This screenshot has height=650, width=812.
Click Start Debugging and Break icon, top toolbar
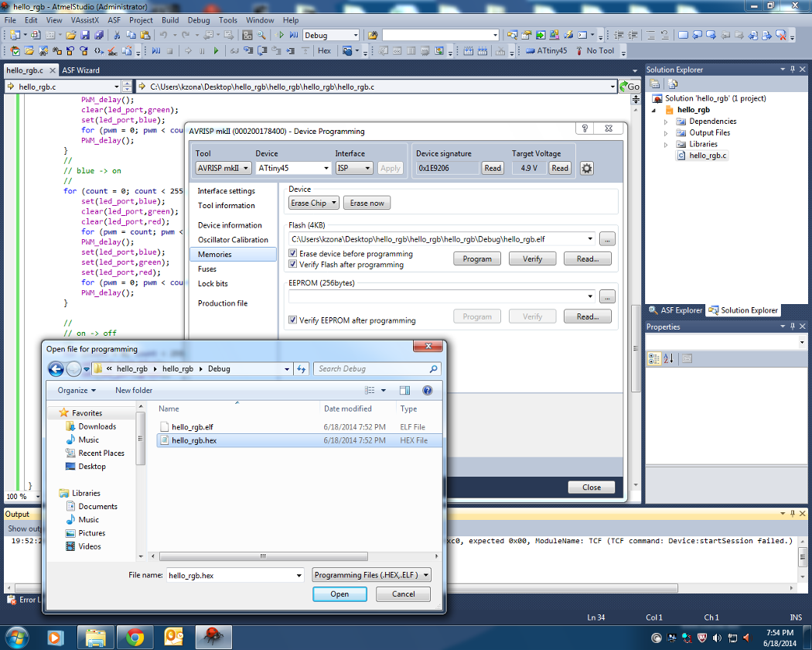(x=294, y=35)
